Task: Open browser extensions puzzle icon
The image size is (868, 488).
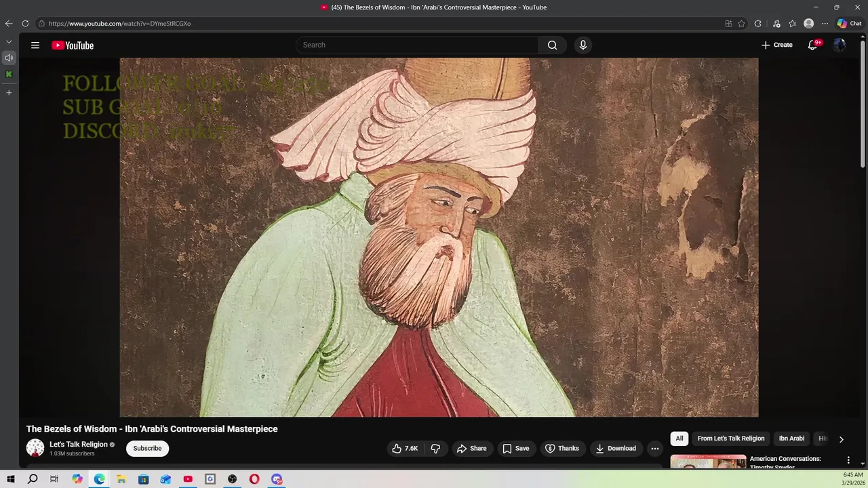Action: pos(757,23)
